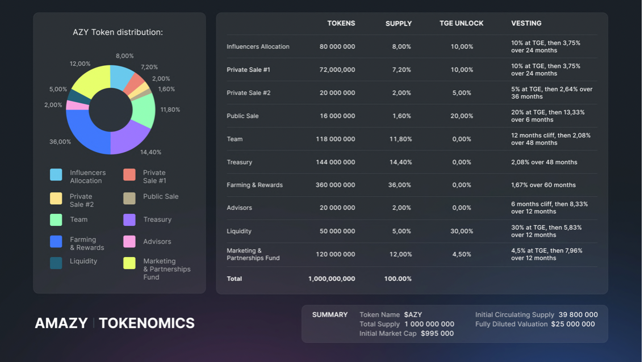This screenshot has height=362, width=644.
Task: Click the '20,00%' TGE unlock cell
Action: (x=462, y=116)
